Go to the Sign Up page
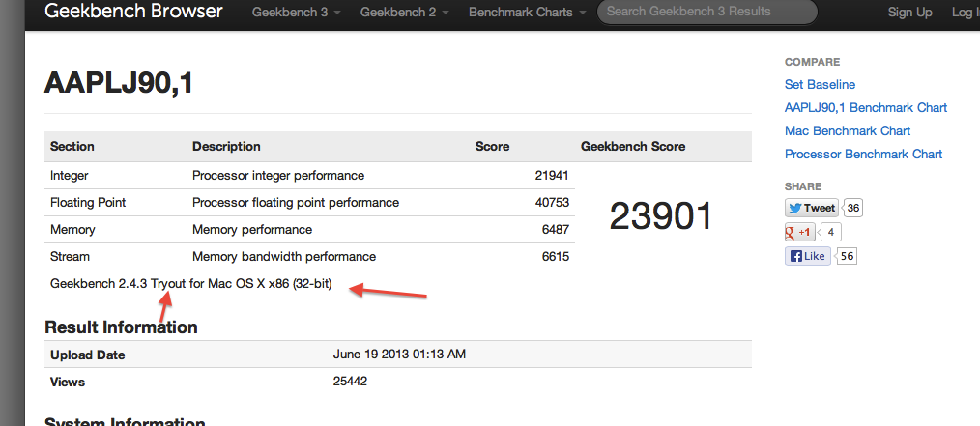This screenshot has width=980, height=426. pyautogui.click(x=910, y=12)
